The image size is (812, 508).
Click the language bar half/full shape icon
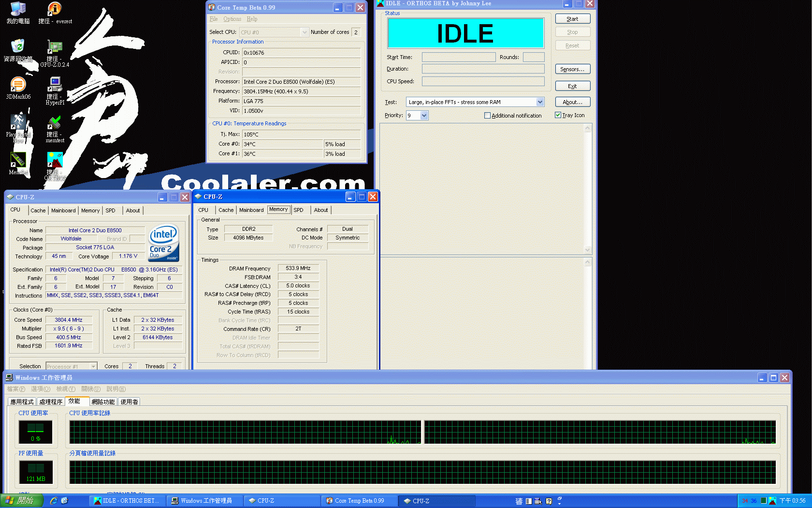pos(529,501)
